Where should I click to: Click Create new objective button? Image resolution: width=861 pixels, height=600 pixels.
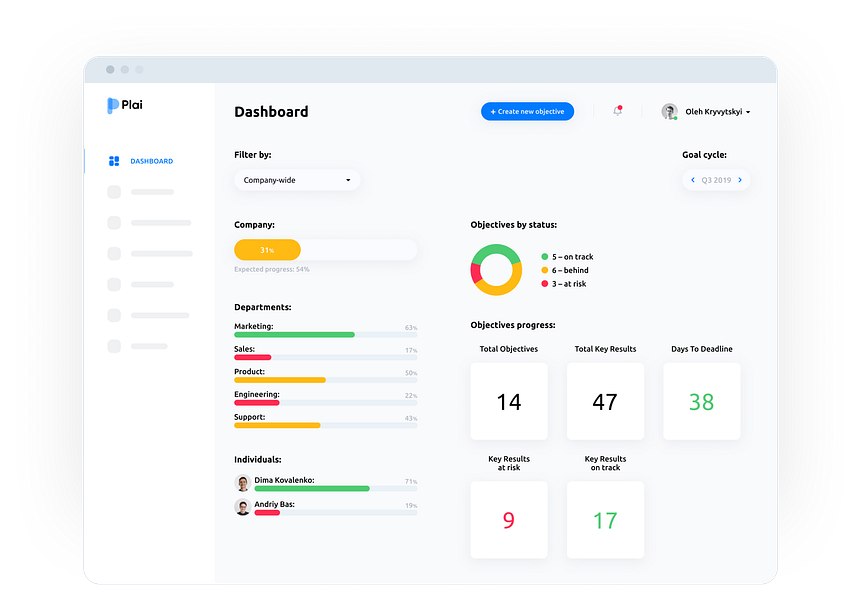[528, 111]
